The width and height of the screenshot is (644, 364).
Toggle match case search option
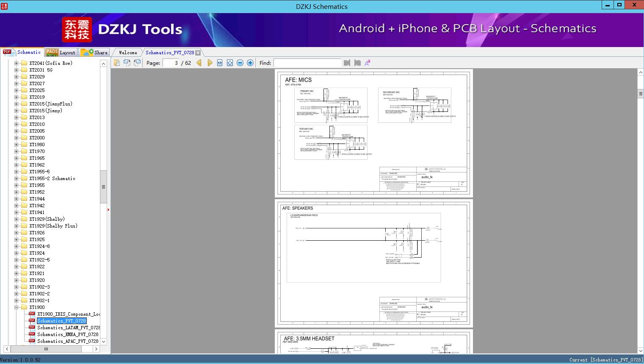[368, 63]
